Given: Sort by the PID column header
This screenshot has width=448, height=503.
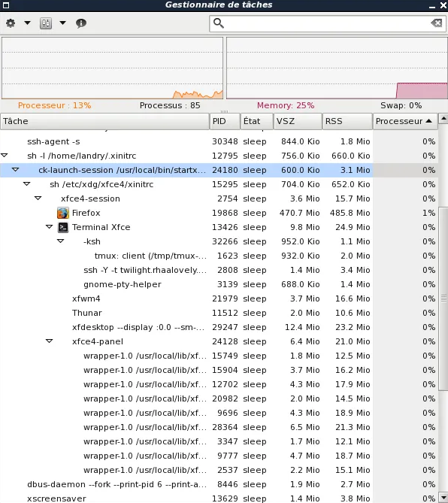Looking at the screenshot, I should click(x=225, y=121).
